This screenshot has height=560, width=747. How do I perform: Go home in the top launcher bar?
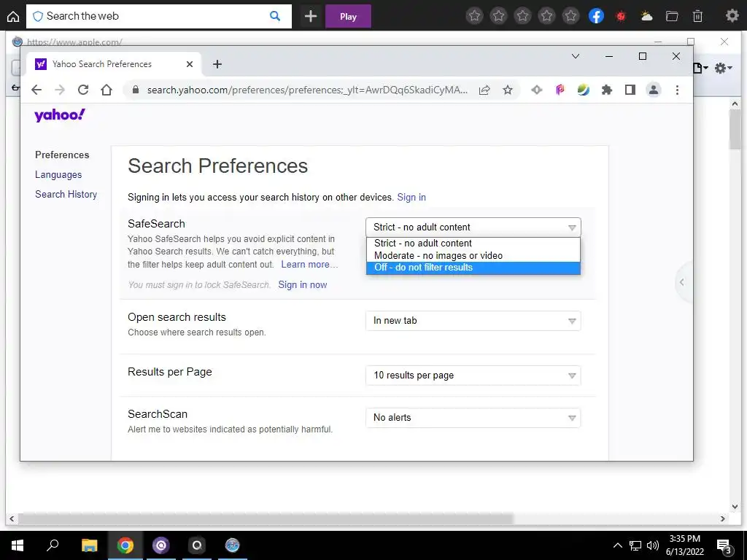pos(13,17)
